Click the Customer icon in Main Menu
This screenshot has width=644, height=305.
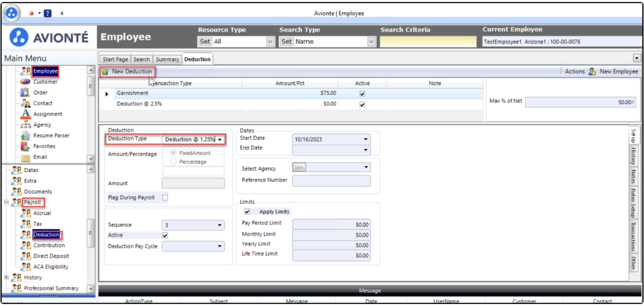pyautogui.click(x=25, y=82)
